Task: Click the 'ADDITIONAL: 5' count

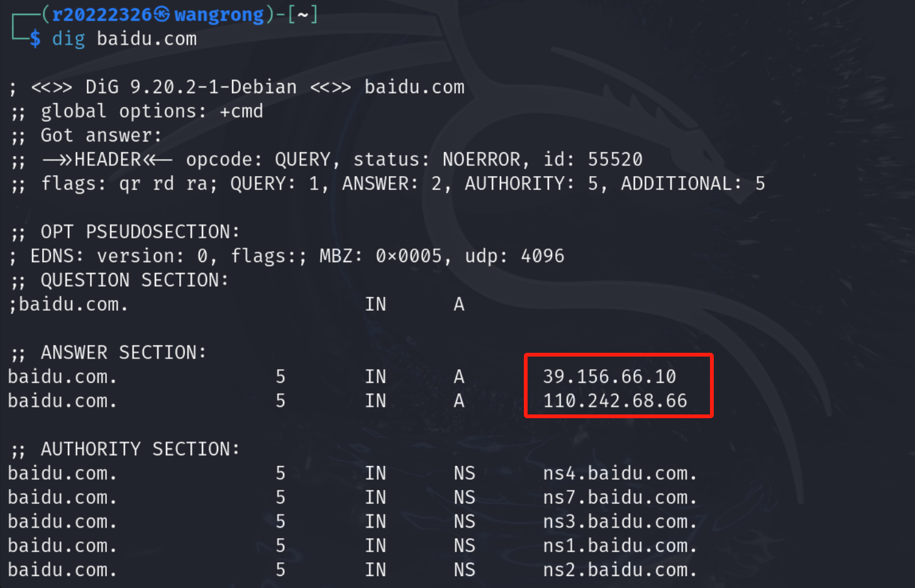Action: (x=693, y=184)
